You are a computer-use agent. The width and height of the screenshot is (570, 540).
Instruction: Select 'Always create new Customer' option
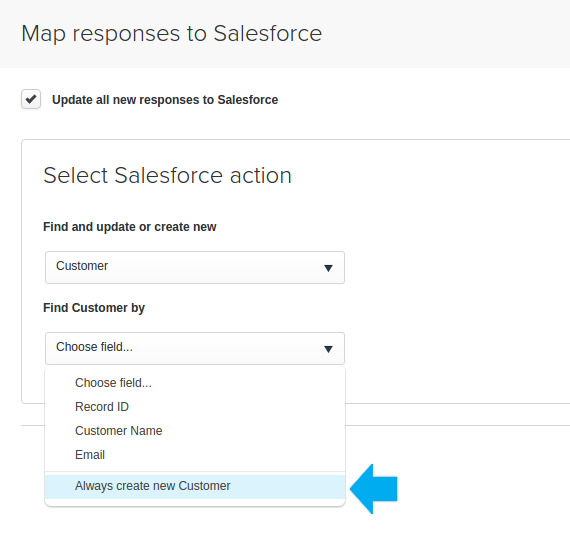(195, 486)
